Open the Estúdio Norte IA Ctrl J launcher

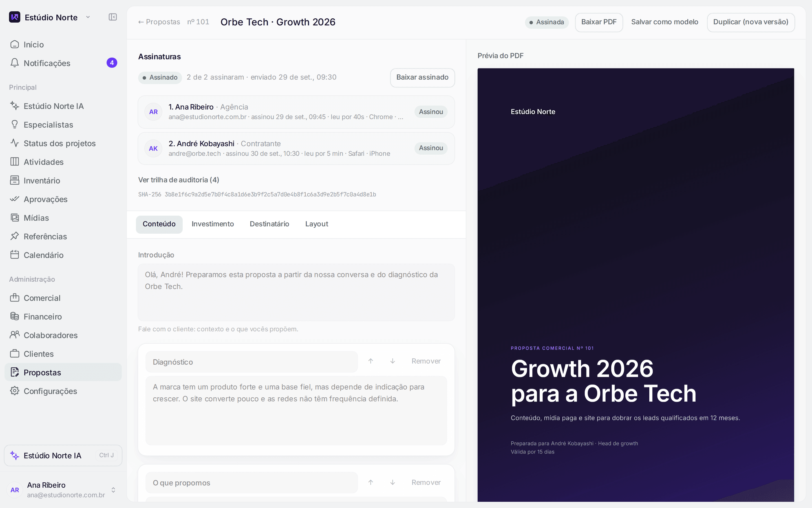(63, 455)
